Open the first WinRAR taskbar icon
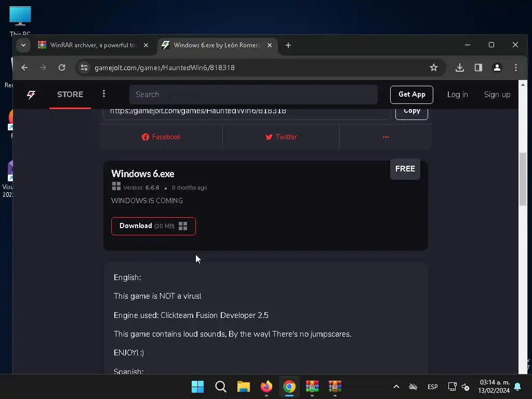The image size is (532, 399). pyautogui.click(x=312, y=387)
